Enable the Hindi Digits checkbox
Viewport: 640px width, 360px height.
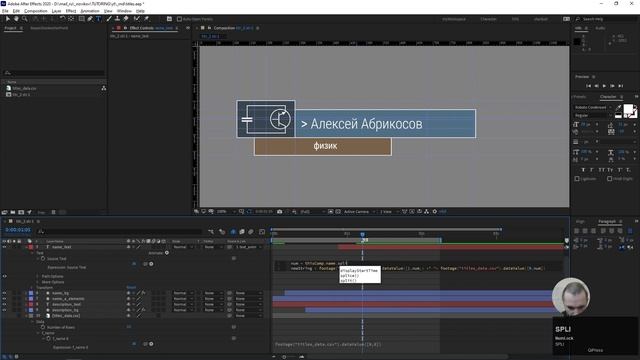[x=609, y=179]
